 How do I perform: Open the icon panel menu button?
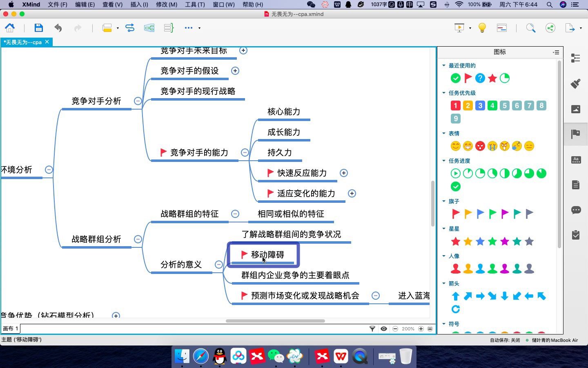point(556,52)
